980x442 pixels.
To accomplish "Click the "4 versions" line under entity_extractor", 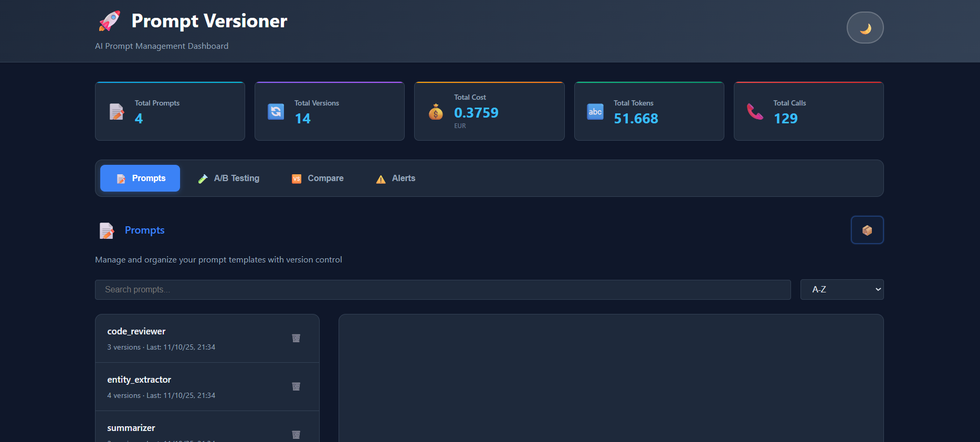I will tap(161, 396).
